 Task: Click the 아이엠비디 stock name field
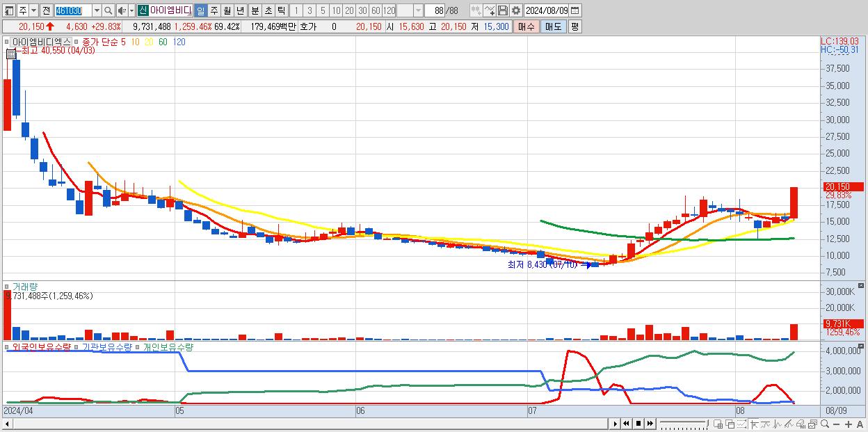coord(170,10)
